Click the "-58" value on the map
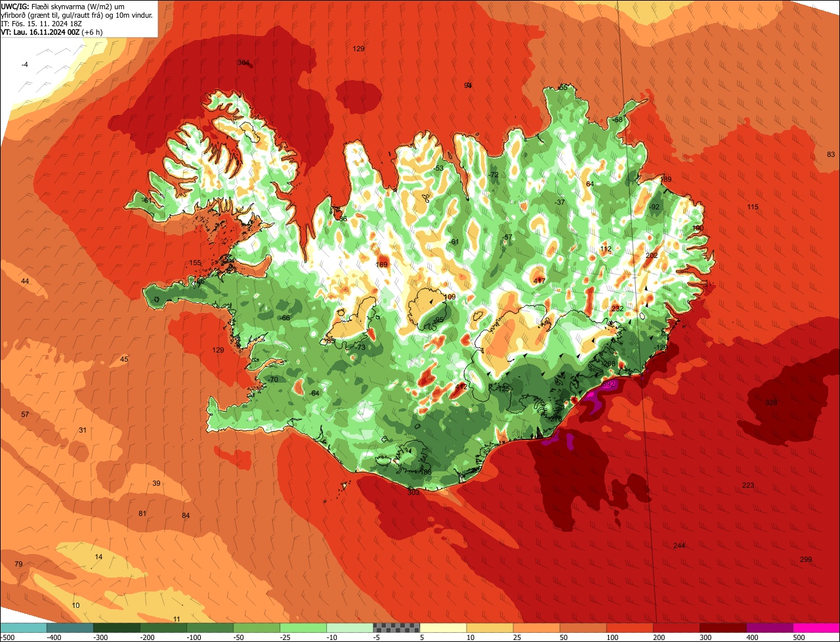Image resolution: width=840 pixels, height=642 pixels. click(617, 119)
